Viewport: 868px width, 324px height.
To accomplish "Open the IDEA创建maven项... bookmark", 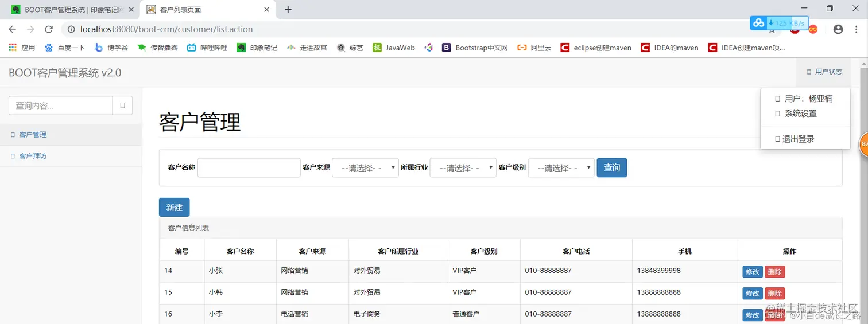I will [x=747, y=48].
